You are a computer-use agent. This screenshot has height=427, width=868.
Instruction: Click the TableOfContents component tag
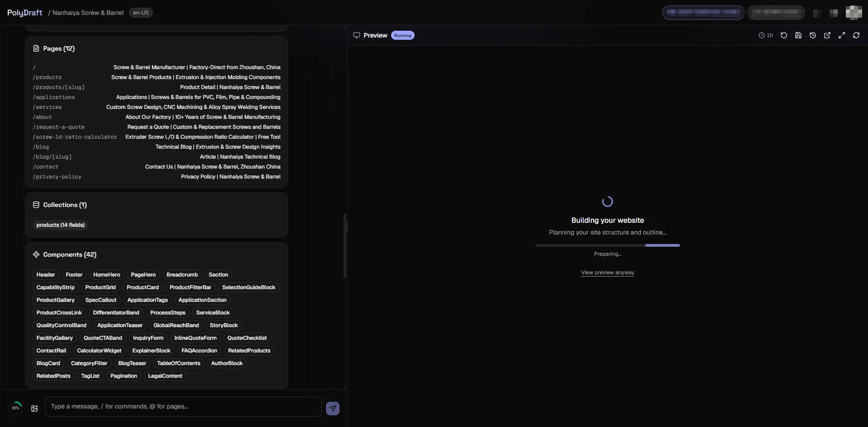click(179, 363)
